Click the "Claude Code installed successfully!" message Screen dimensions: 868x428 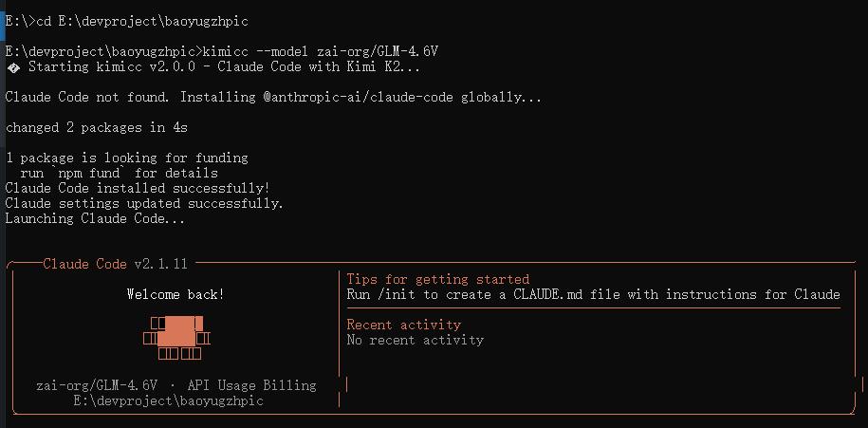pyautogui.click(x=138, y=188)
